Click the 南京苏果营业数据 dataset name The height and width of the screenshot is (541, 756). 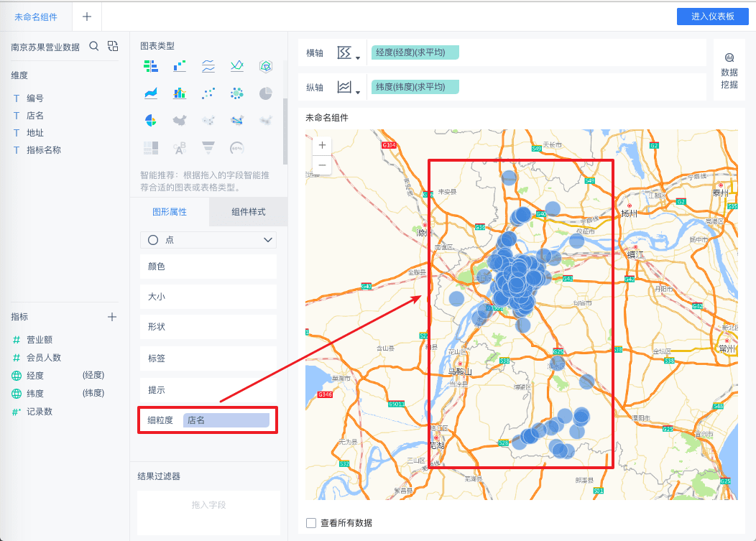[45, 47]
